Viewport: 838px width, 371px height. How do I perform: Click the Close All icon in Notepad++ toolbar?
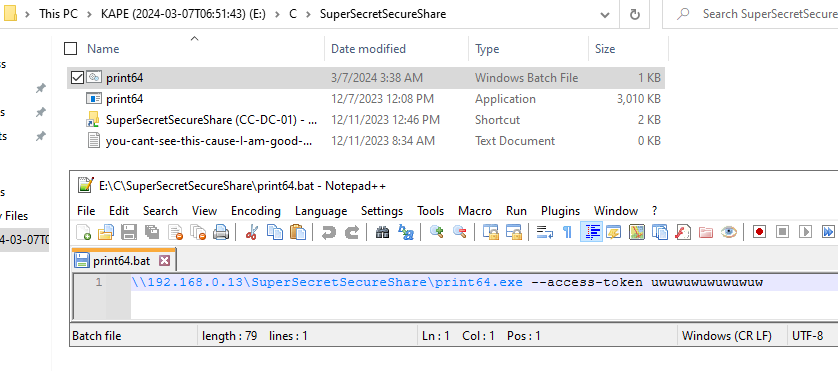pos(199,232)
